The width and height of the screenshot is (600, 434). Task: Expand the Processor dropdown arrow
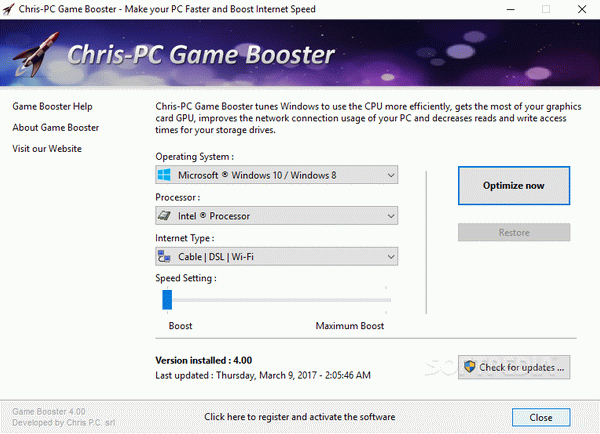click(x=391, y=216)
